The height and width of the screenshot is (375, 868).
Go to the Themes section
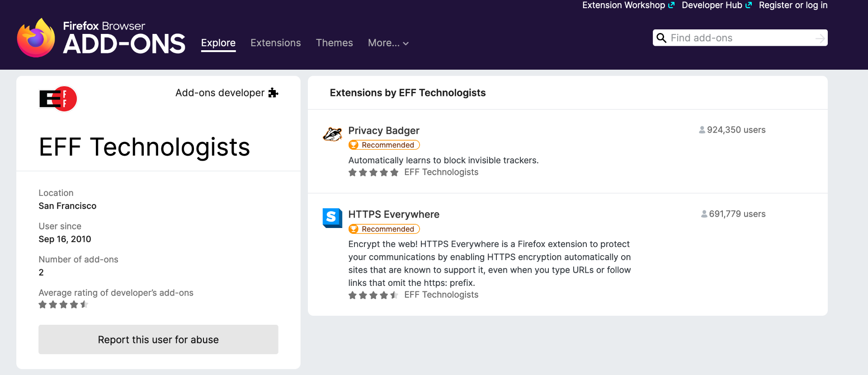tap(334, 43)
